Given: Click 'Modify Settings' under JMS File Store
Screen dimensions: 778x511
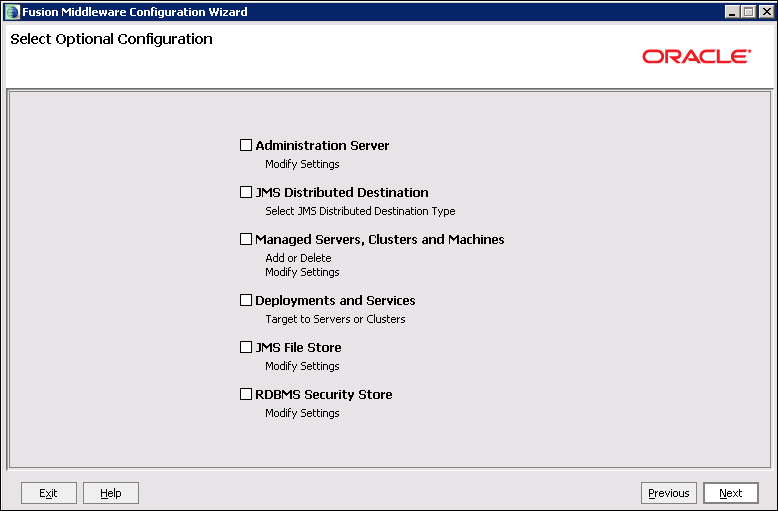Looking at the screenshot, I should [x=302, y=366].
